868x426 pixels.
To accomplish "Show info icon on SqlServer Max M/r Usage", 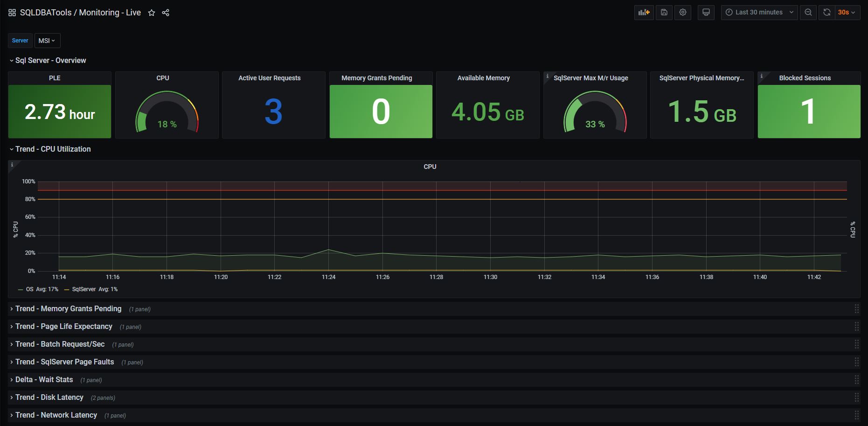I will (x=548, y=76).
